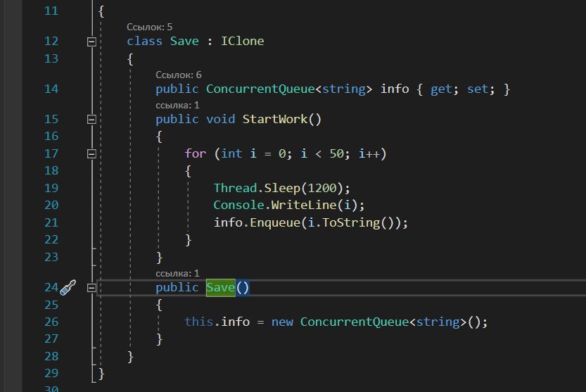Viewport: 586px width, 392px height.
Task: Open the screwdriver quick actions icon on line 24
Action: (x=68, y=288)
